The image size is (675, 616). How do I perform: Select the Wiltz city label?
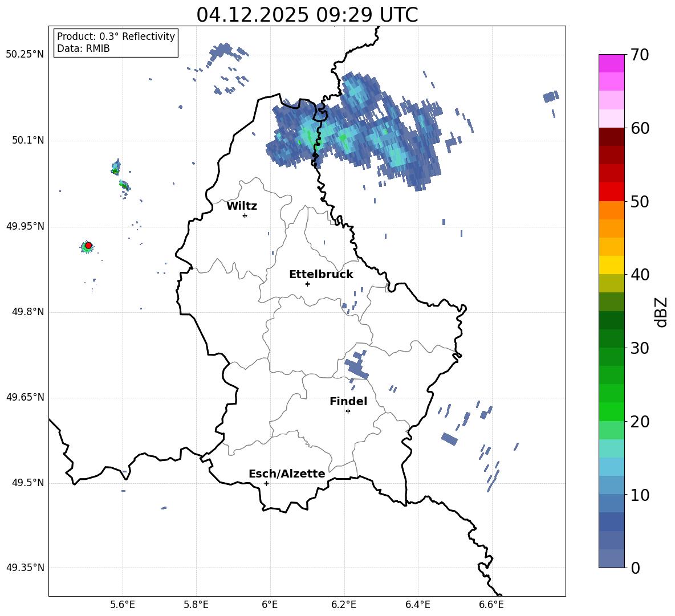click(x=242, y=206)
